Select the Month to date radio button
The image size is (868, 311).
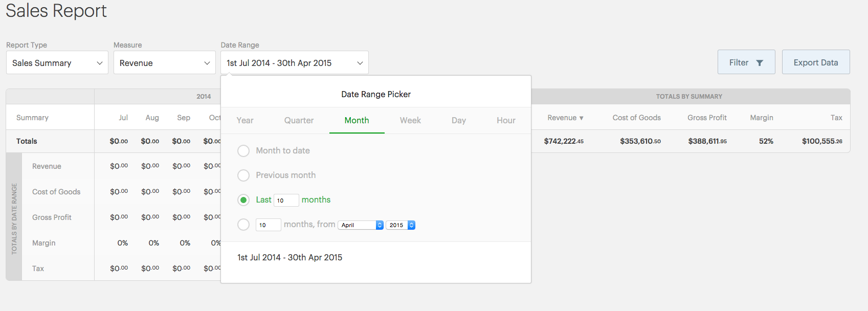(243, 151)
